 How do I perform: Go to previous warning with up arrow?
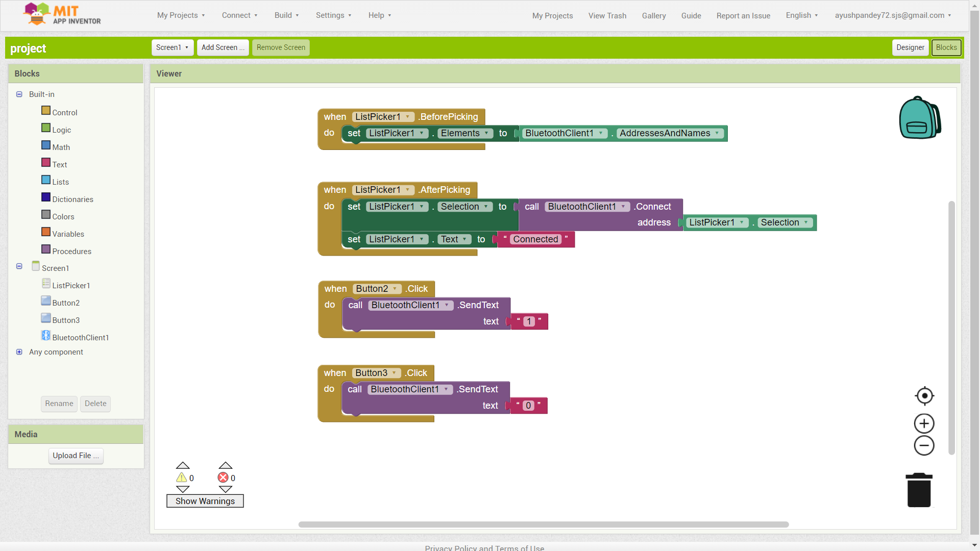183,465
